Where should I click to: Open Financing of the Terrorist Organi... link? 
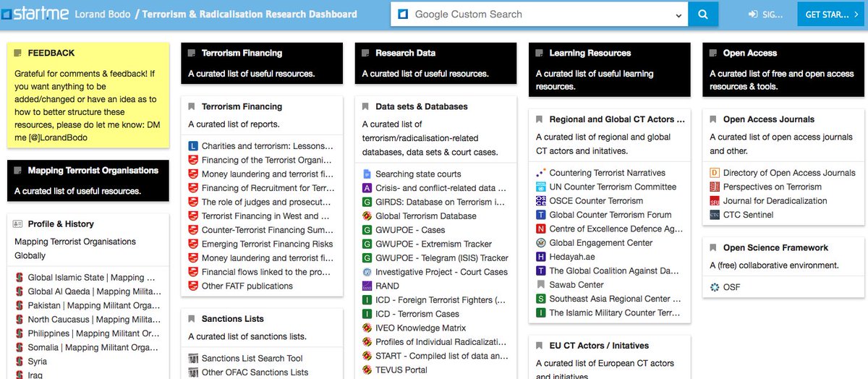[x=267, y=160]
